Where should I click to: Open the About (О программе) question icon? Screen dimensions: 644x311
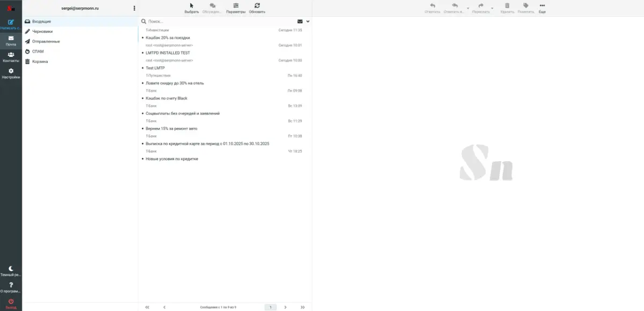(x=11, y=285)
